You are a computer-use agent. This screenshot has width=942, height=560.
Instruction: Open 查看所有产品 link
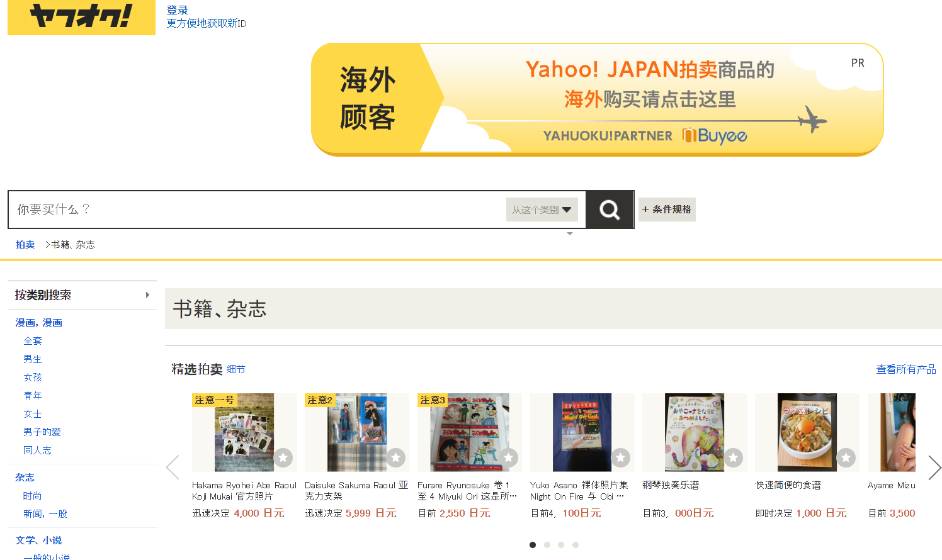906,369
